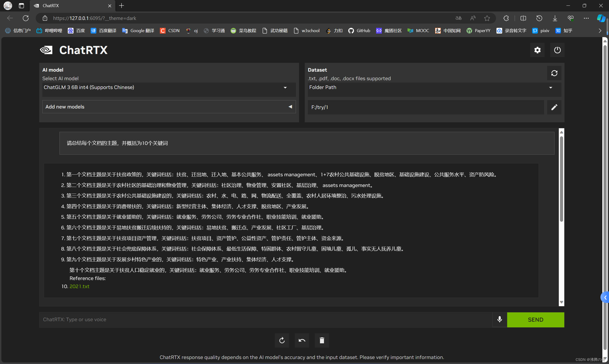Screen dimensions: 609x364
Task: Click the chat message input field
Action: (265, 319)
